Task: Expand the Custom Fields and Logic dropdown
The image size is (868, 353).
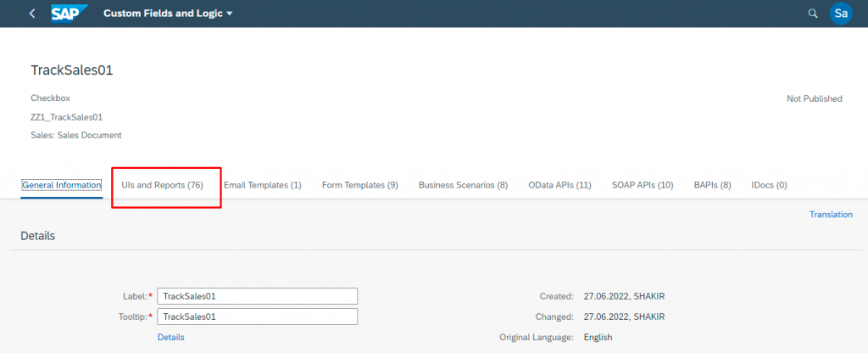Action: pos(169,14)
